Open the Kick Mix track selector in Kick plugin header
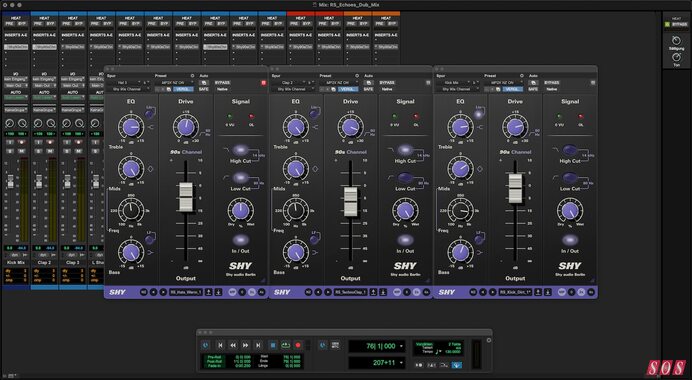This screenshot has height=380, width=692. (x=454, y=83)
